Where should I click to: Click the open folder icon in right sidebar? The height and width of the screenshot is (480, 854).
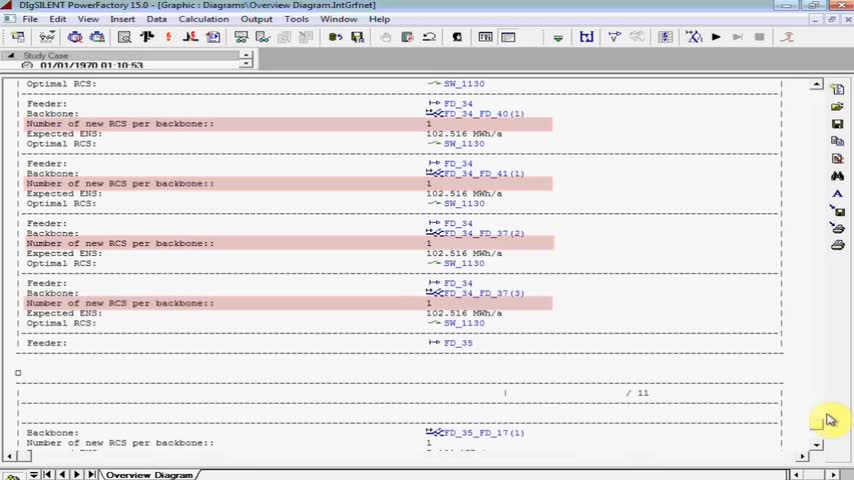838,106
